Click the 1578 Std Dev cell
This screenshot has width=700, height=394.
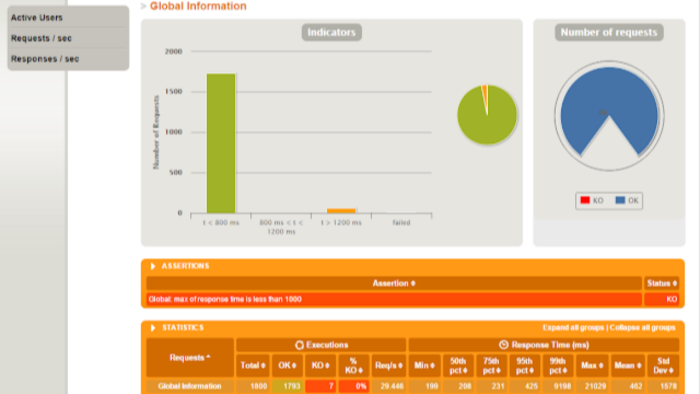(663, 386)
